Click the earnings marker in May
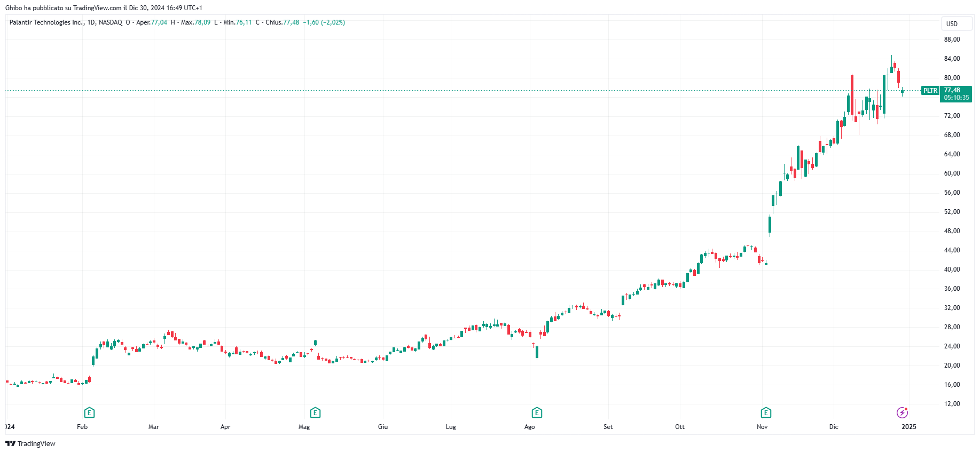Image resolution: width=980 pixels, height=453 pixels. pos(315,412)
